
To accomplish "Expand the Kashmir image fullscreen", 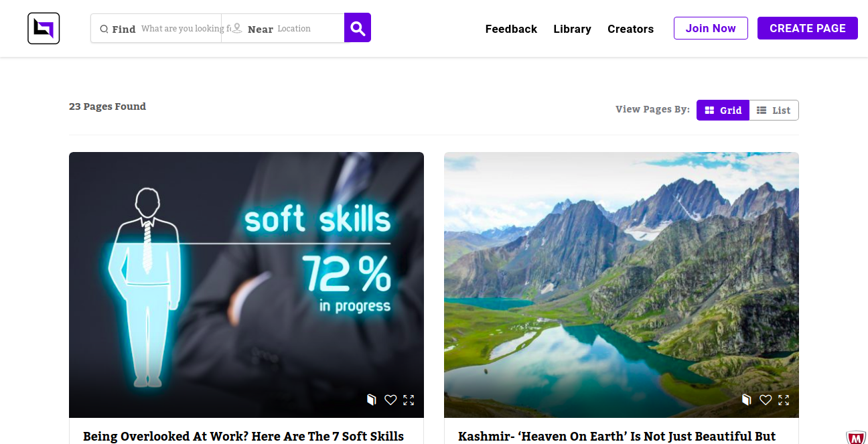I will (784, 400).
